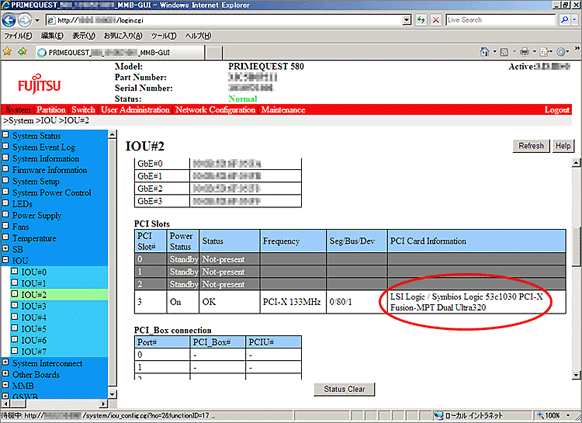Click the Fujitsu logo

pyautogui.click(x=39, y=84)
